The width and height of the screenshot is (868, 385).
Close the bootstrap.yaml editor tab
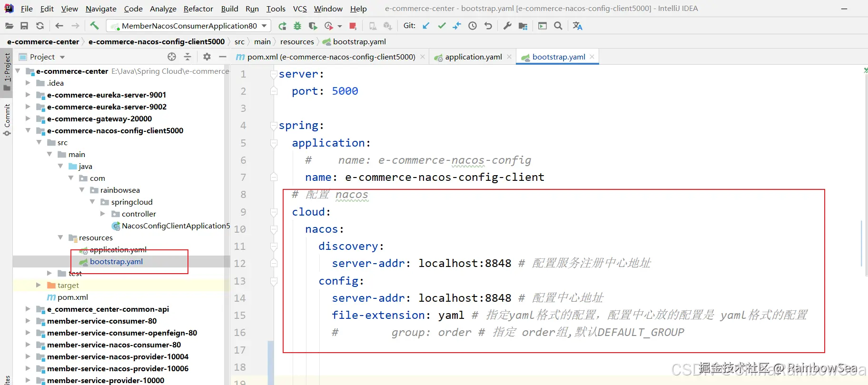click(x=592, y=56)
